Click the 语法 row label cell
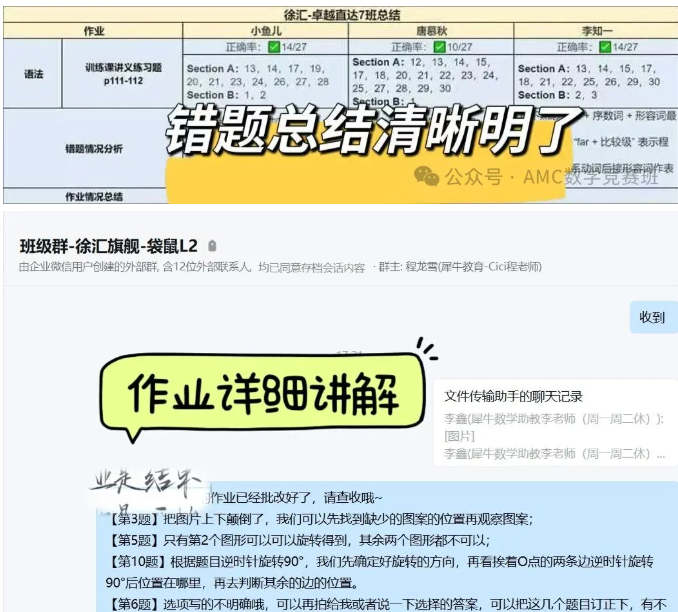 coord(33,73)
